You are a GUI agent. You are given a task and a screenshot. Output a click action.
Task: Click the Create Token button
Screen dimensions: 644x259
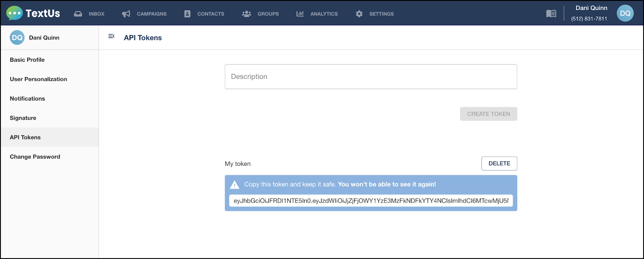tap(489, 114)
